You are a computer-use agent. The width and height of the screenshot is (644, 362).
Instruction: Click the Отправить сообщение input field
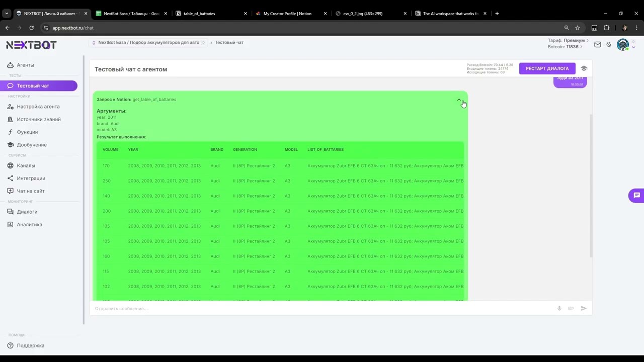322,308
